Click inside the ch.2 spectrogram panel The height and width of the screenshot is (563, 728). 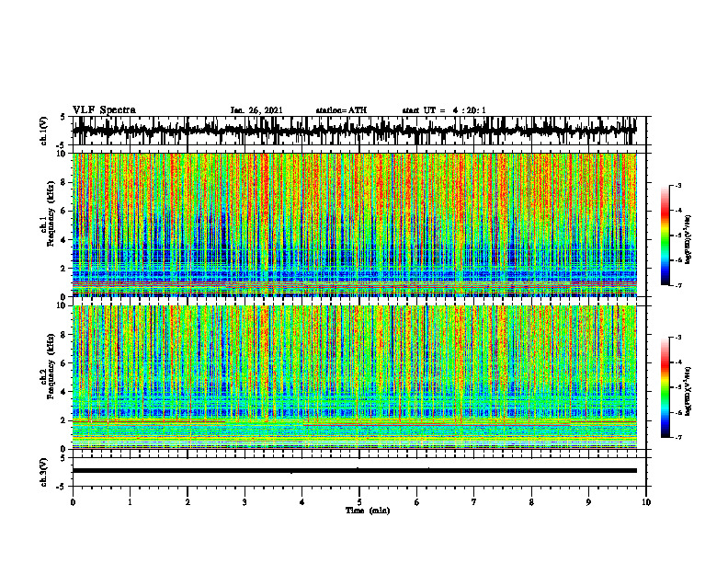pyautogui.click(x=354, y=377)
